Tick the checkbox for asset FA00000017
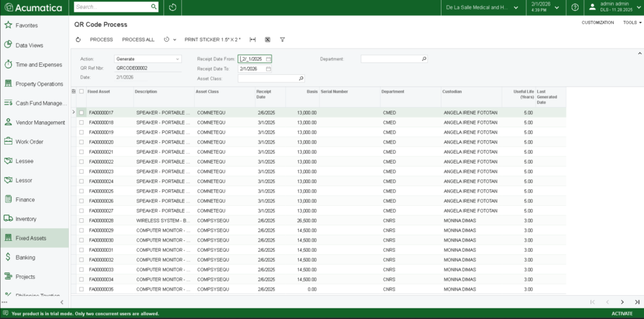The height and width of the screenshot is (319, 644). 81,113
